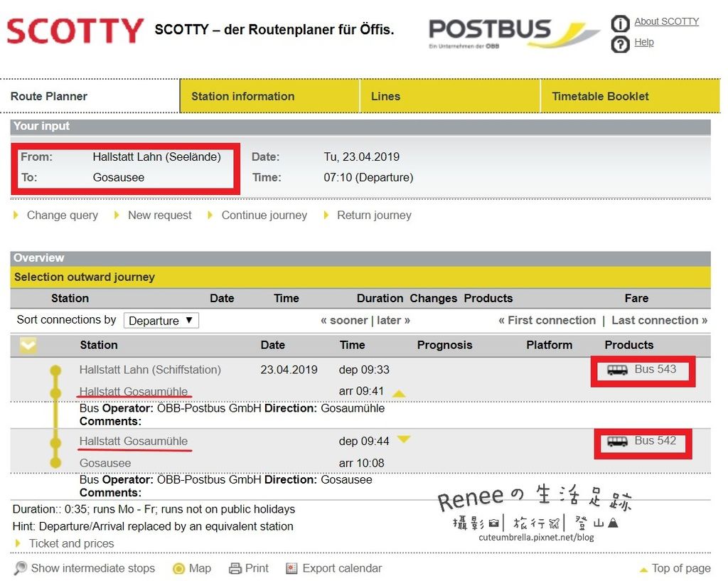
Task: Collapse connection details with yellow chevron
Action: (x=28, y=345)
